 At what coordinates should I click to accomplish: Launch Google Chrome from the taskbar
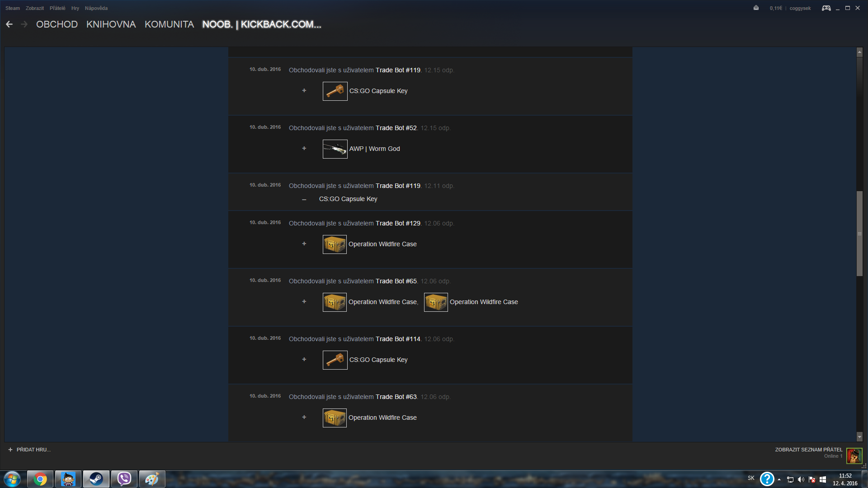click(x=40, y=479)
